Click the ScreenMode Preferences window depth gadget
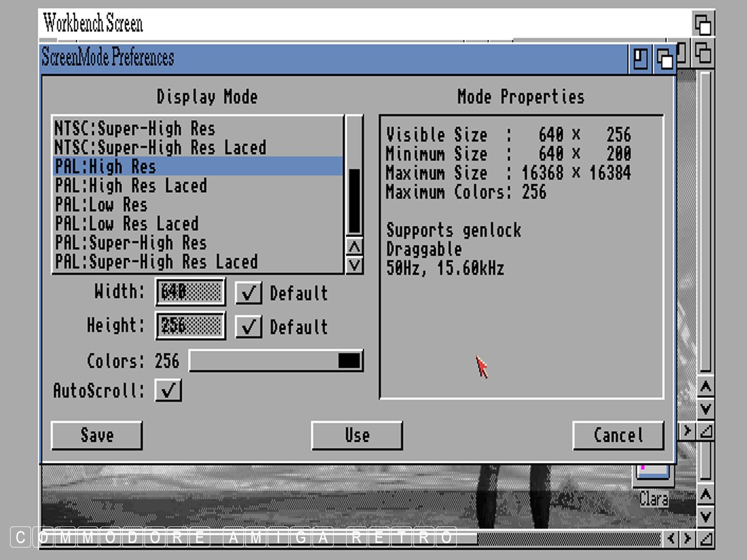 tap(664, 59)
